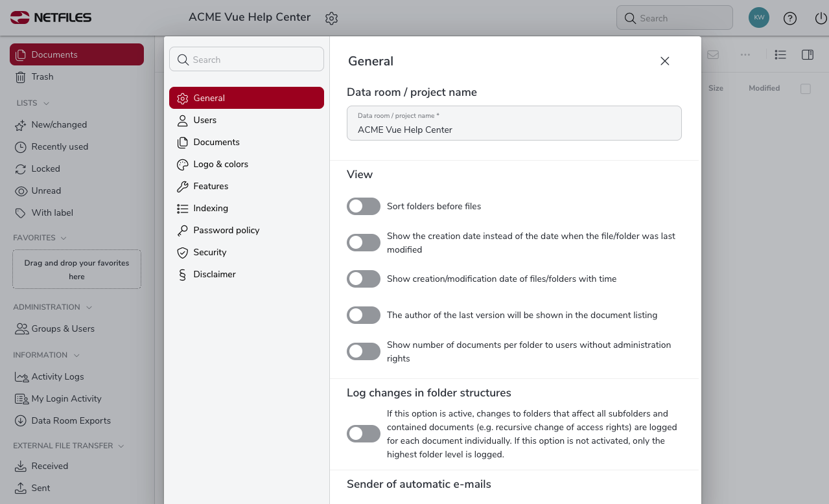Open the three-dot more options icon
Image resolution: width=829 pixels, height=504 pixels.
click(745, 55)
